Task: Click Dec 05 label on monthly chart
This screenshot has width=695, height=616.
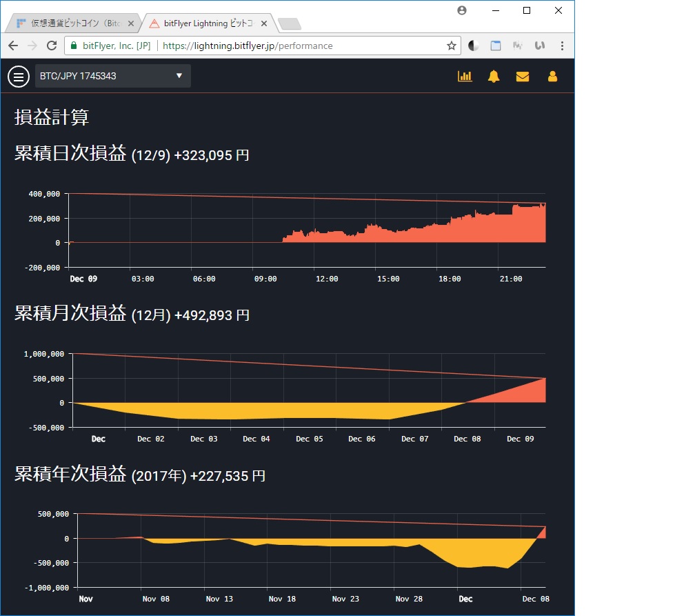Action: click(x=310, y=439)
